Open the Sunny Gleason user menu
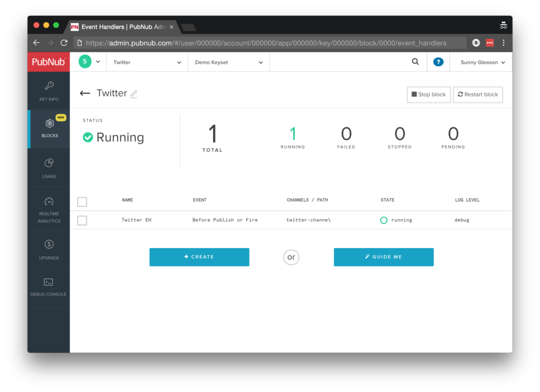540x392 pixels. point(482,62)
